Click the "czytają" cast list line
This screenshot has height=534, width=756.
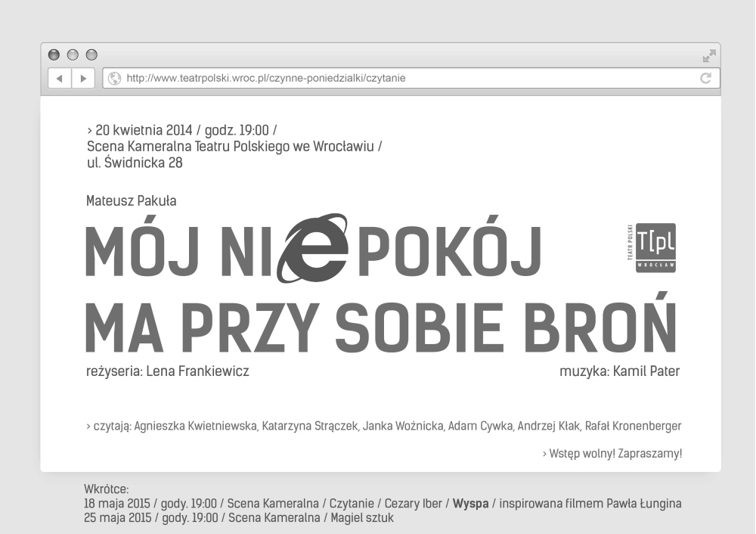384,426
